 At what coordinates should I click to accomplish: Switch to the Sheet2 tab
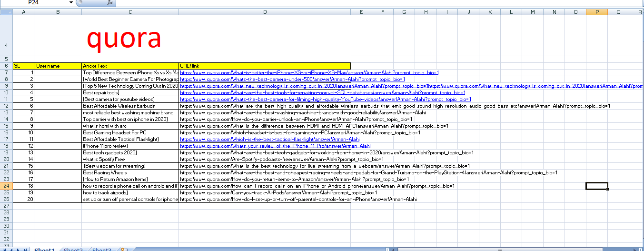73,249
